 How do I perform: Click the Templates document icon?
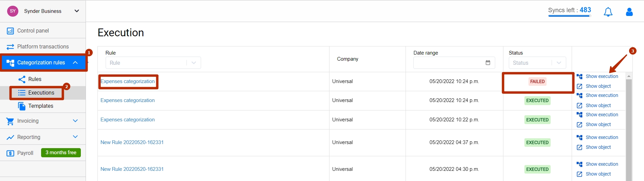point(22,106)
